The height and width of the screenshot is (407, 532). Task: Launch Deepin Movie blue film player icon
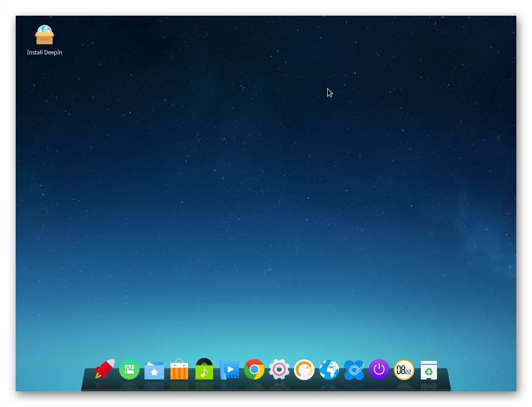tap(229, 370)
